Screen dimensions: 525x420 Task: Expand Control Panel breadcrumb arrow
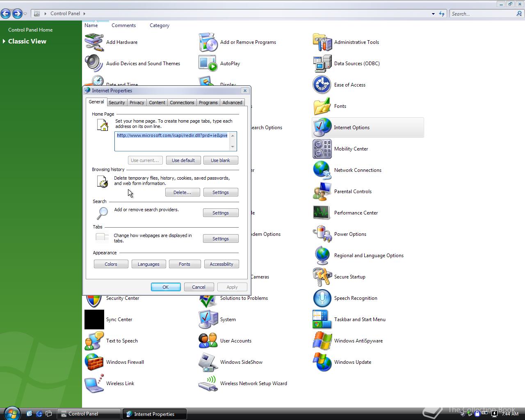click(x=84, y=14)
